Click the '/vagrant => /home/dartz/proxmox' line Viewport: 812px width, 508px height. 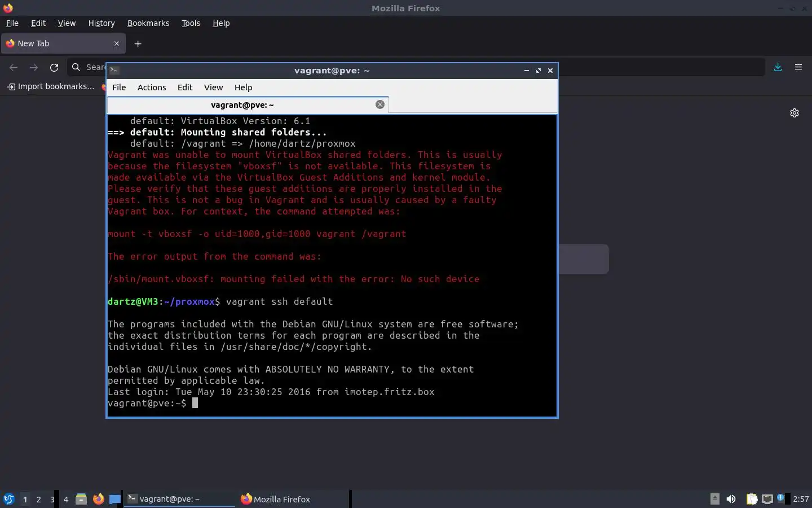[x=242, y=143]
